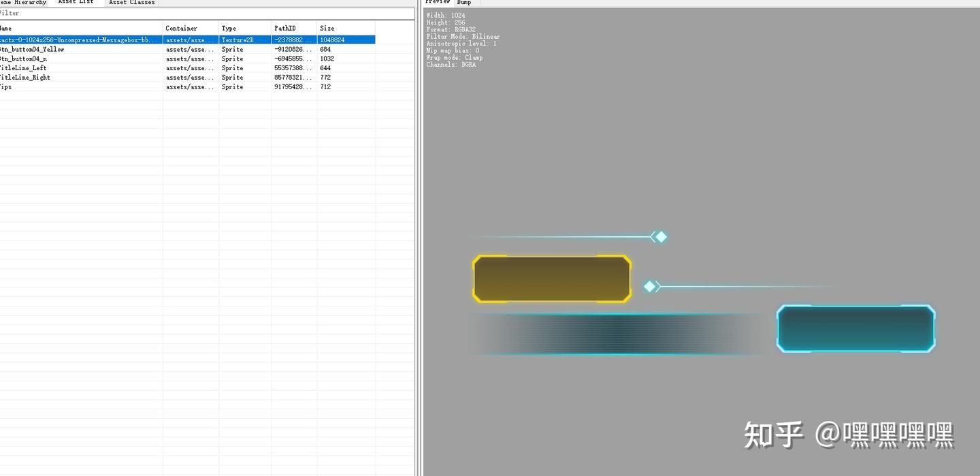Click the Asset List tab
The image size is (980, 476).
pos(75,3)
